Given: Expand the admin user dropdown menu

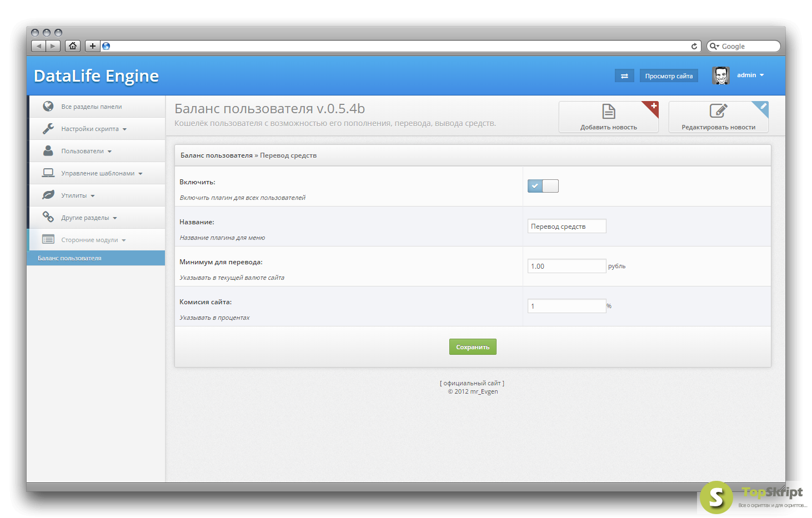Looking at the screenshot, I should click(750, 75).
